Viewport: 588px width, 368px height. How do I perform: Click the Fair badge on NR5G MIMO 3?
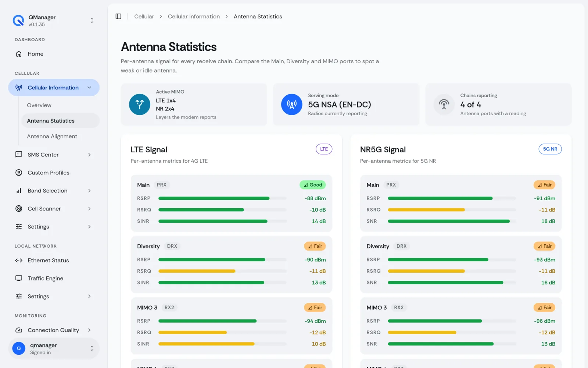pyautogui.click(x=544, y=308)
